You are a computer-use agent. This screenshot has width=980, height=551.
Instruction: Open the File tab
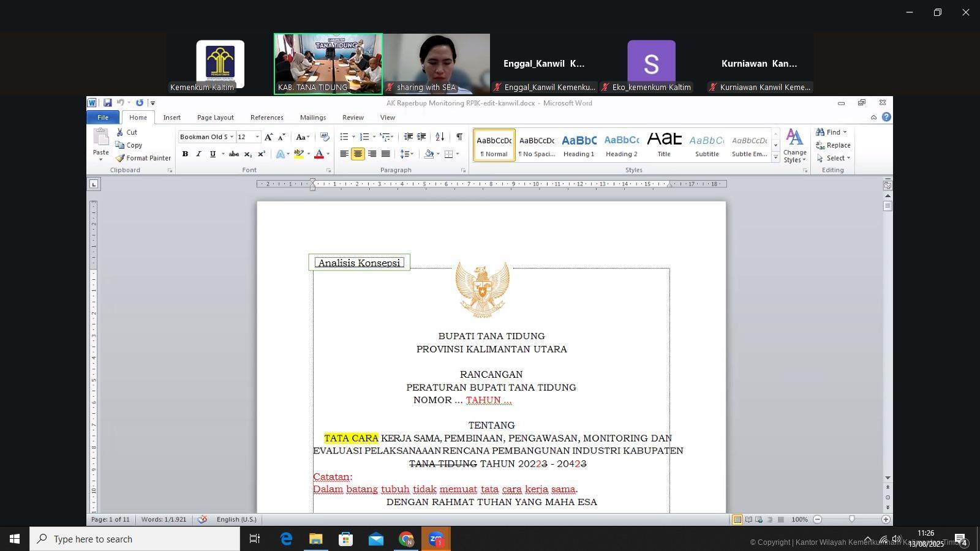[103, 118]
